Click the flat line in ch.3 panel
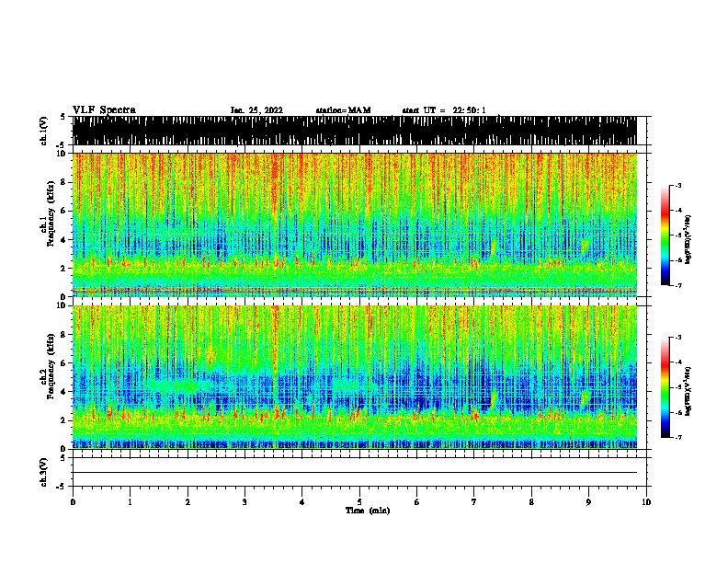Viewport: 728px width, 563px height. (355, 473)
